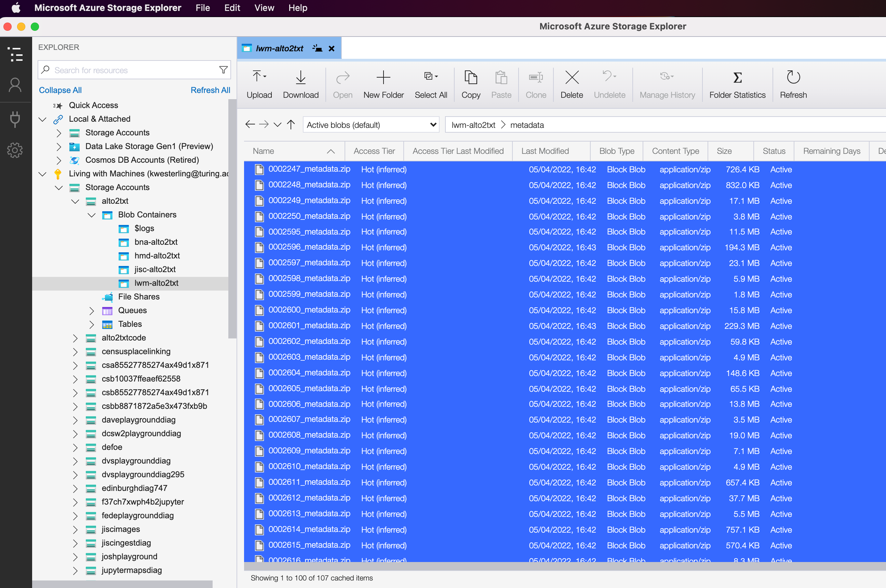
Task: Click the Explorer tree horizontal scrollbar
Action: click(122, 584)
